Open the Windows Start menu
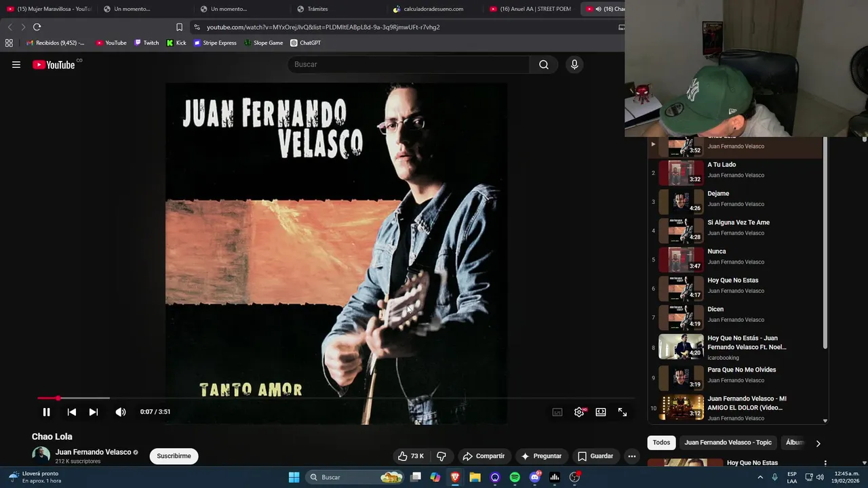 [294, 477]
